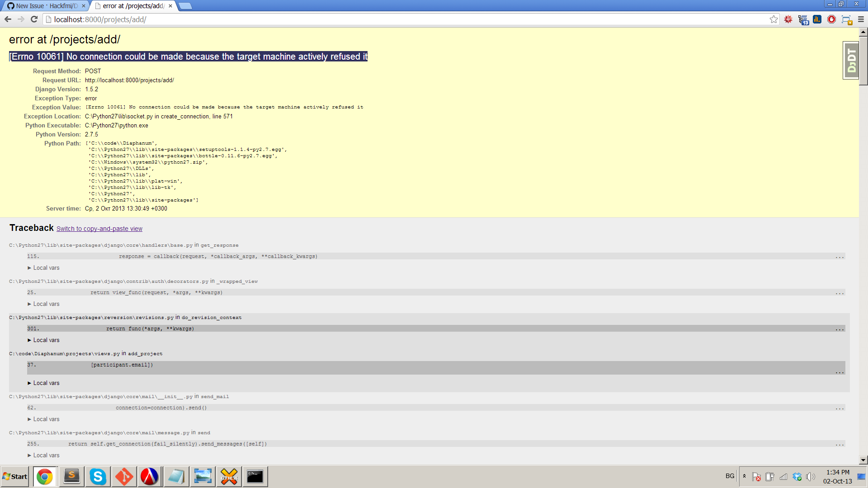The width and height of the screenshot is (868, 488).
Task: Open the Action Center flag icon
Action: [756, 477]
